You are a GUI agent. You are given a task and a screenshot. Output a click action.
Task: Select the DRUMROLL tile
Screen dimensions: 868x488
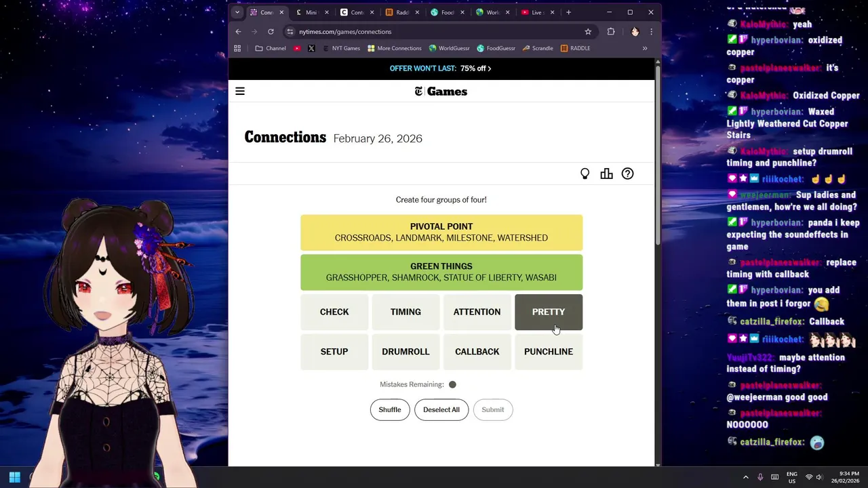point(406,352)
